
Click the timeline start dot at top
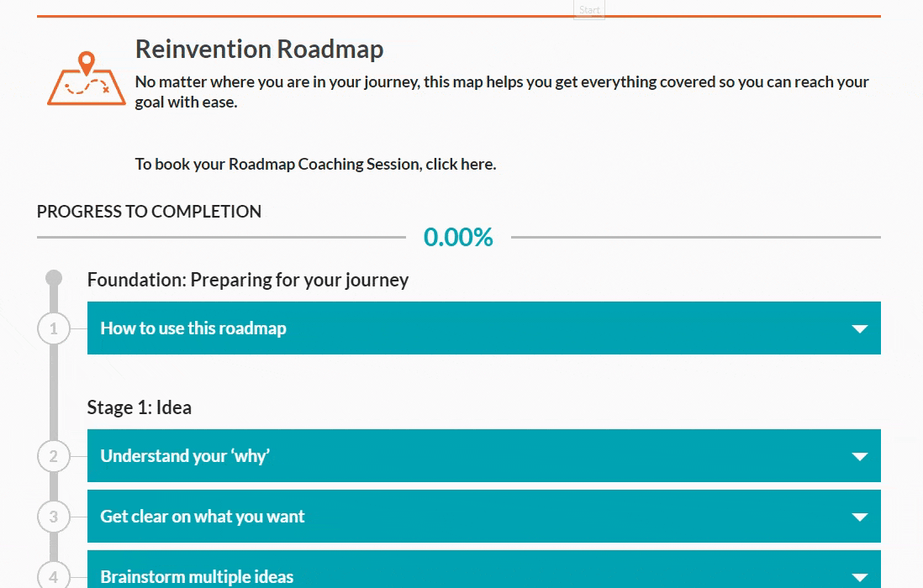coord(54,278)
